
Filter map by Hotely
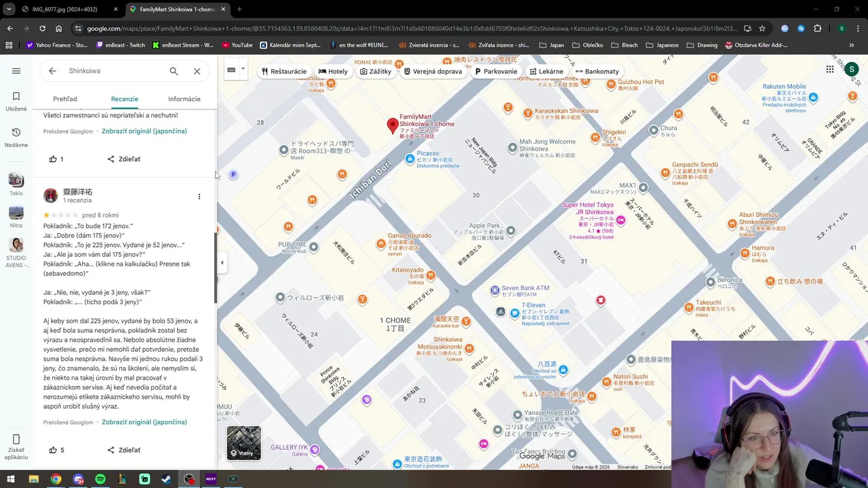coord(333,71)
